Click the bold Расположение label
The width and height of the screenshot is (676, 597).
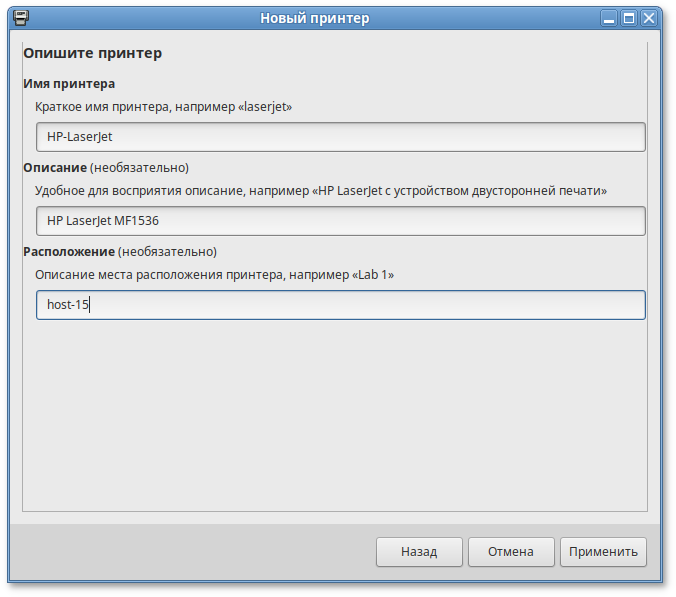pos(69,251)
